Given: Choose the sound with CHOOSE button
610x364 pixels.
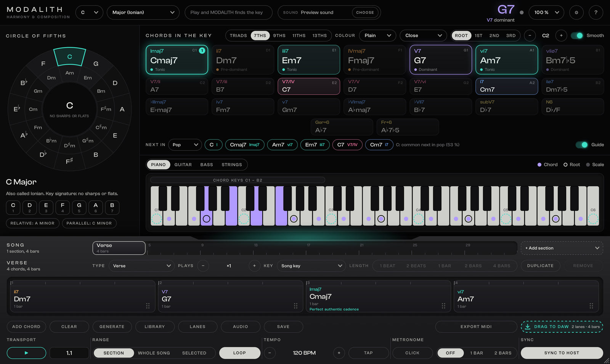Looking at the screenshot, I should click(x=365, y=13).
